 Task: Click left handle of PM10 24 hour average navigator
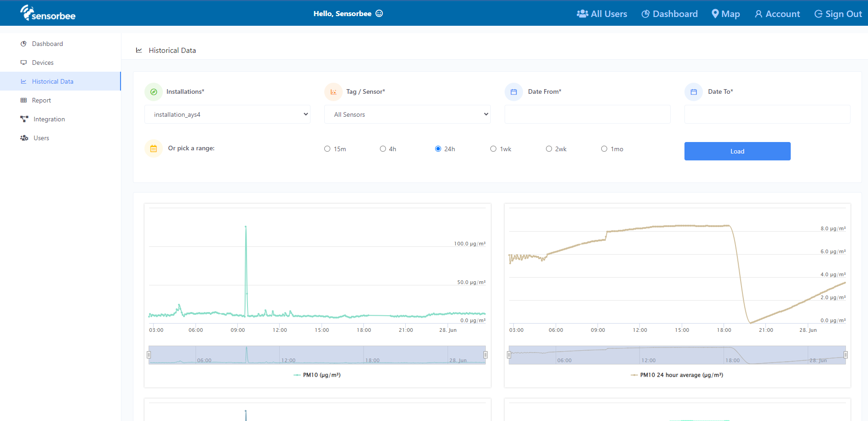pyautogui.click(x=509, y=355)
